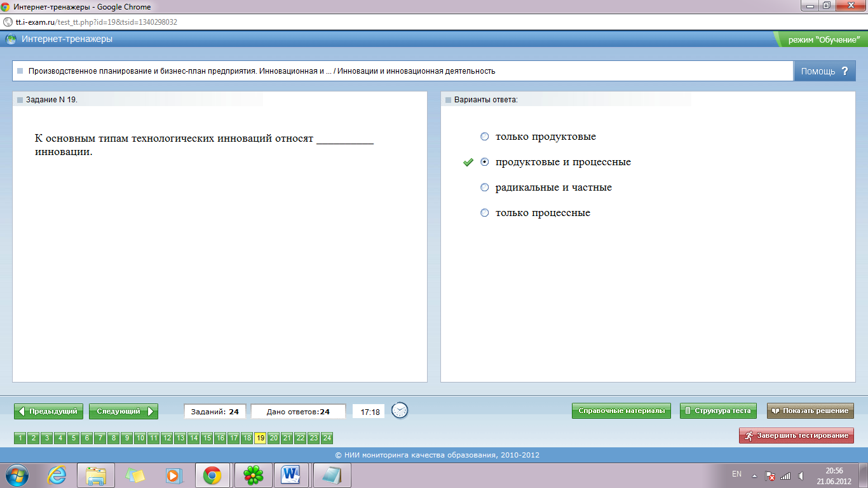868x488 pixels.
Task: Jump to question 18
Action: [247, 438]
